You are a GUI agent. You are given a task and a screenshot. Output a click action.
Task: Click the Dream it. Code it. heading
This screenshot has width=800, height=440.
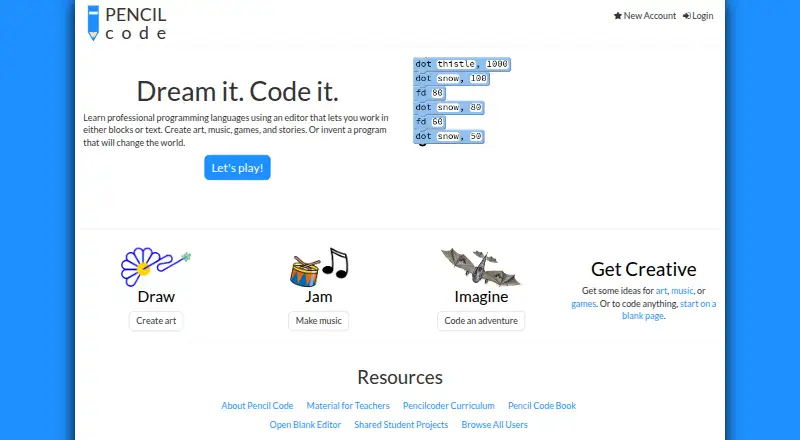237,91
